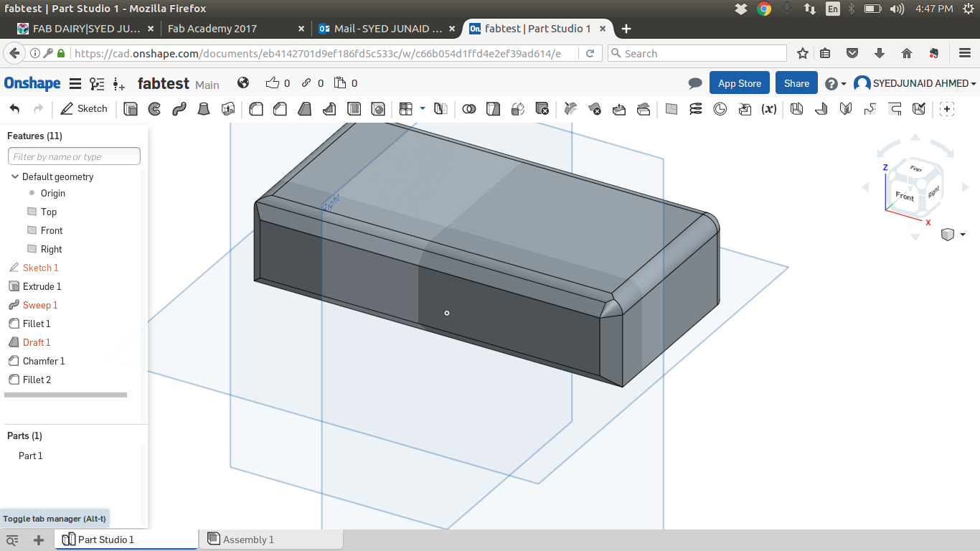This screenshot has height=551, width=980.
Task: Select the Linear pattern tool
Action: point(406,109)
